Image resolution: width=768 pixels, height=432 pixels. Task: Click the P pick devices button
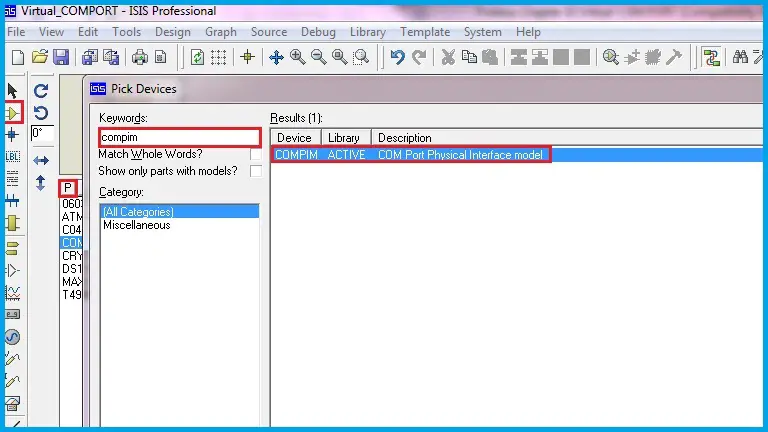68,188
